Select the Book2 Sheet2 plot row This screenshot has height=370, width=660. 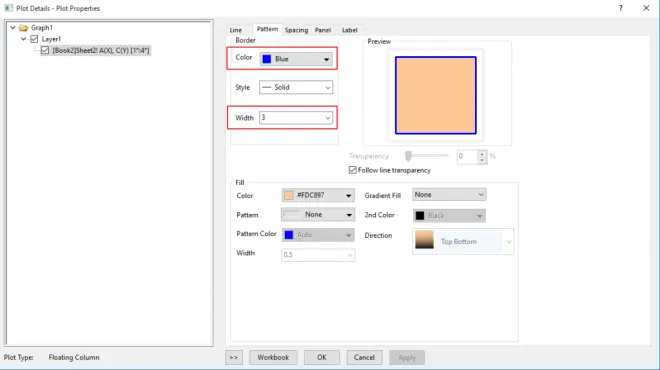[101, 50]
